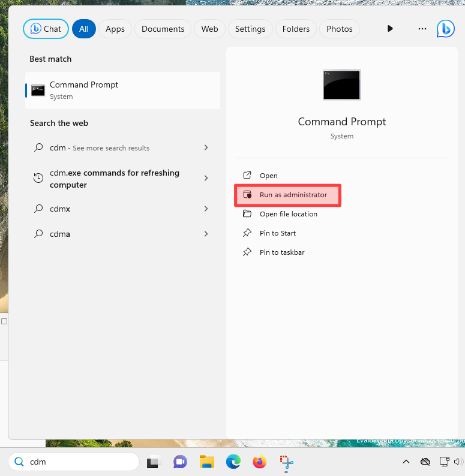The width and height of the screenshot is (465, 476).
Task: Choose Open in the Command Prompt actions
Action: pos(268,176)
